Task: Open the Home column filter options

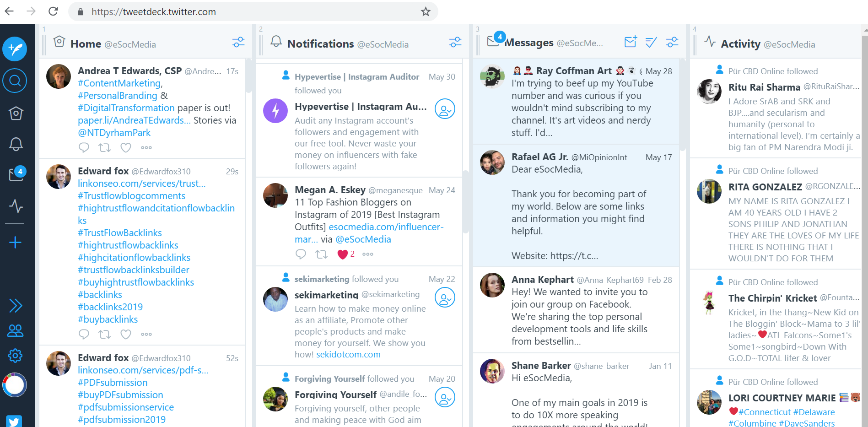Action: tap(238, 42)
